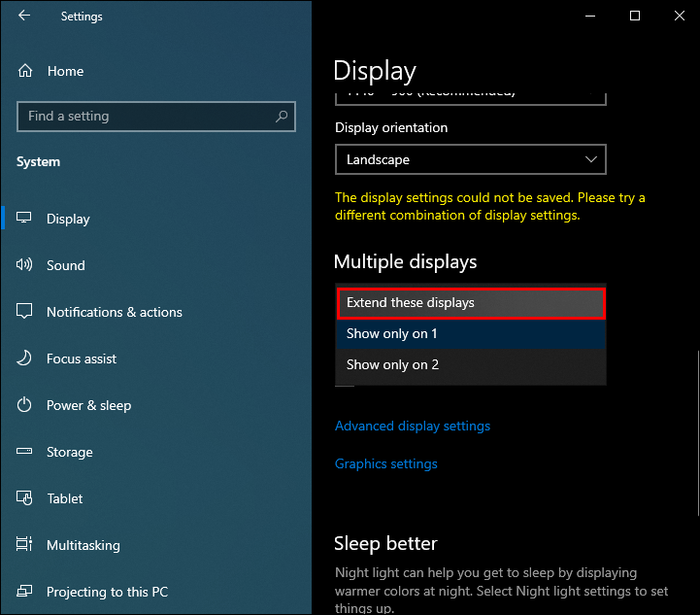Click the yellow display settings error message
This screenshot has height=615, width=700.
click(489, 206)
